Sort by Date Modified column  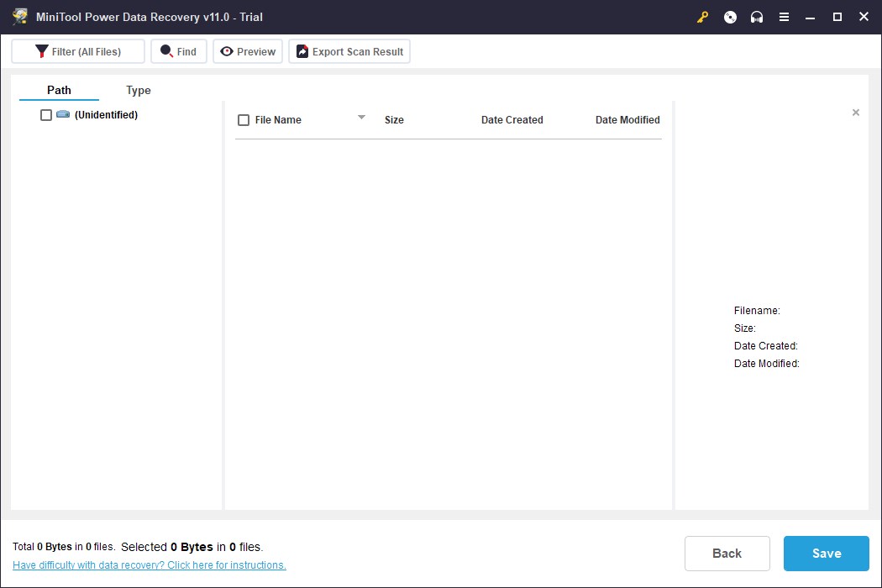[627, 120]
